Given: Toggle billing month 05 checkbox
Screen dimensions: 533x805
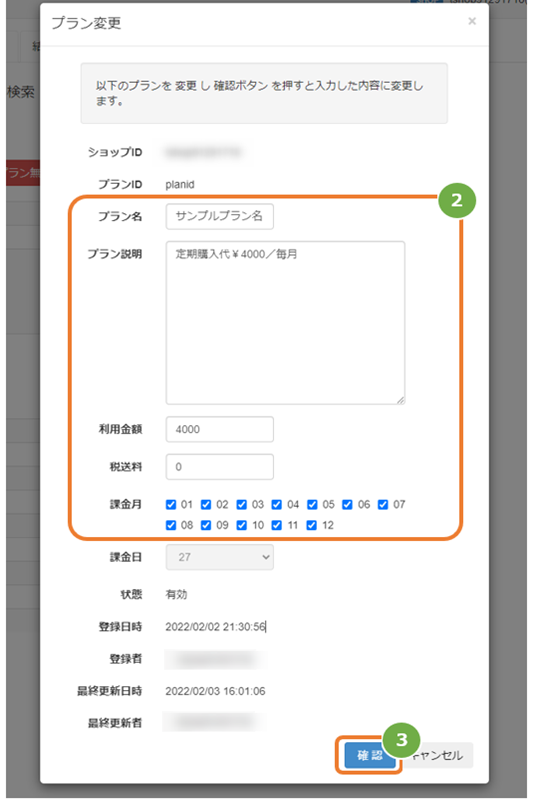Looking at the screenshot, I should (x=312, y=505).
